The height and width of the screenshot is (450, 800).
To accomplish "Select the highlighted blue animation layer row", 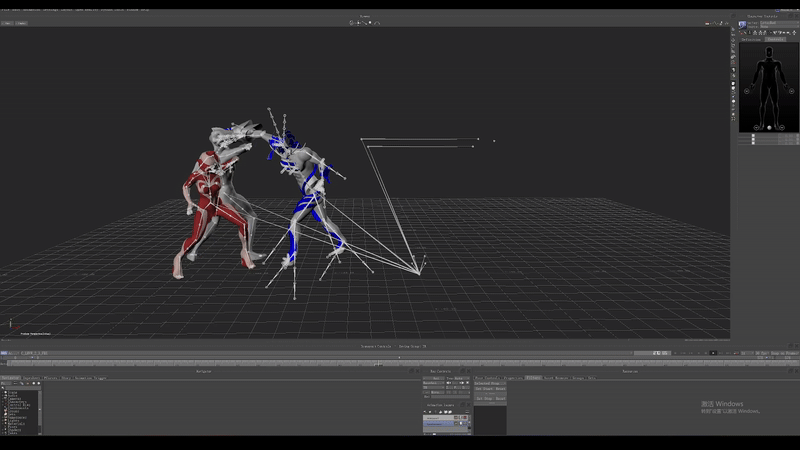I will click(x=438, y=424).
